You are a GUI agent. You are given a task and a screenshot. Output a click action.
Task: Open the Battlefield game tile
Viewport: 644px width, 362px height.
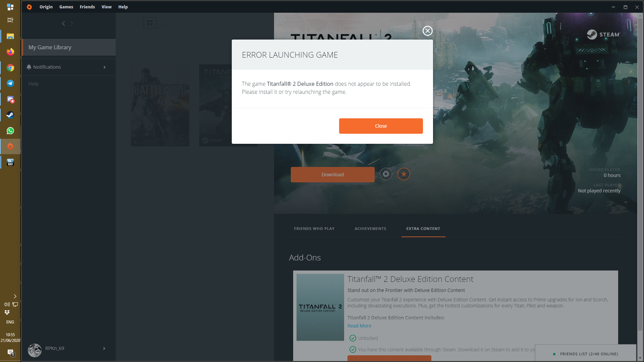click(160, 105)
